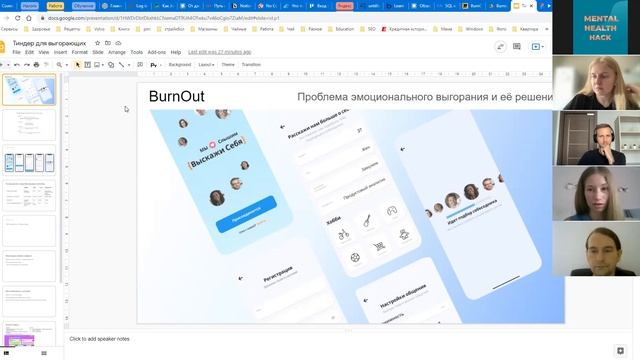
Task: Select the second slide thumbnail
Action: pos(29,125)
